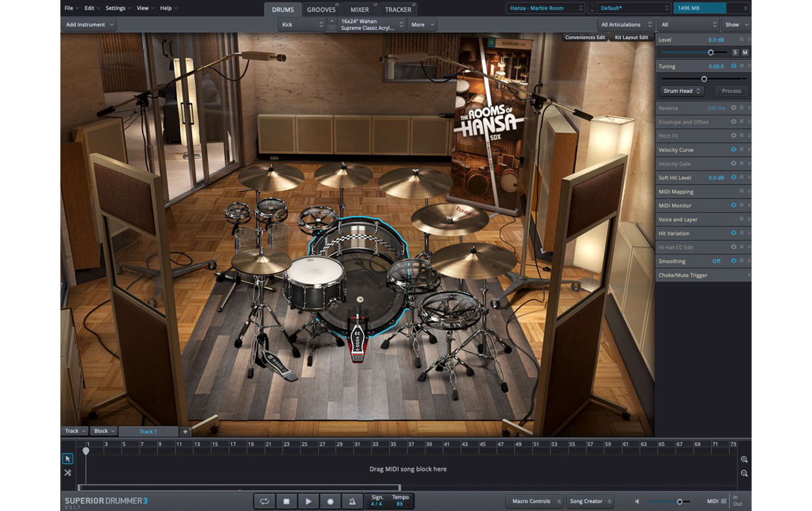
Task: Open the Voice and Layer menu icon
Action: (x=741, y=219)
